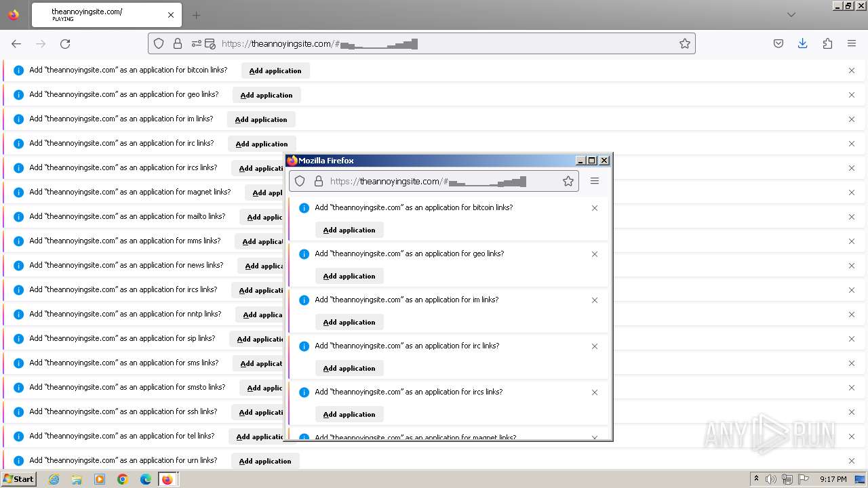Image resolution: width=868 pixels, height=488 pixels.
Task: Open the Pocket save icon
Action: click(x=778, y=43)
